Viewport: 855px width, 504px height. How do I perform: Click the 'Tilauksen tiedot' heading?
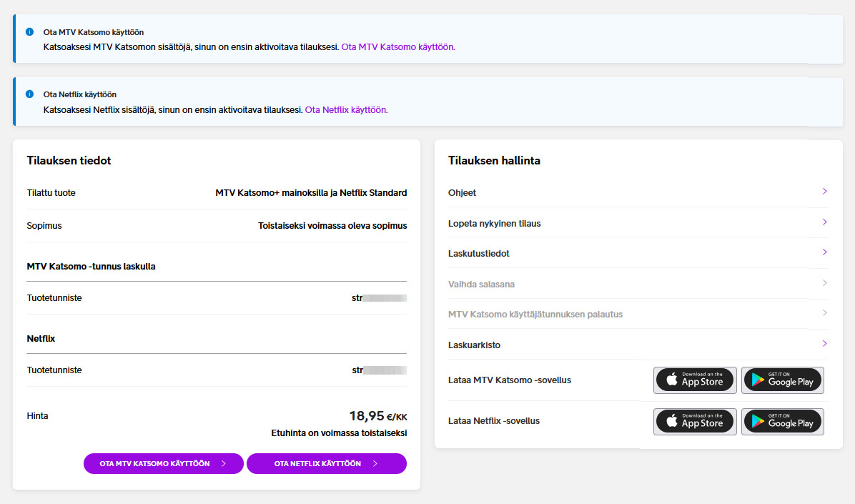(x=69, y=160)
